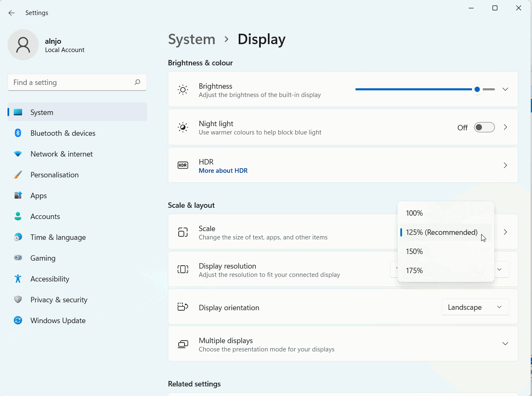
Task: Open Apps settings page
Action: 77,196
